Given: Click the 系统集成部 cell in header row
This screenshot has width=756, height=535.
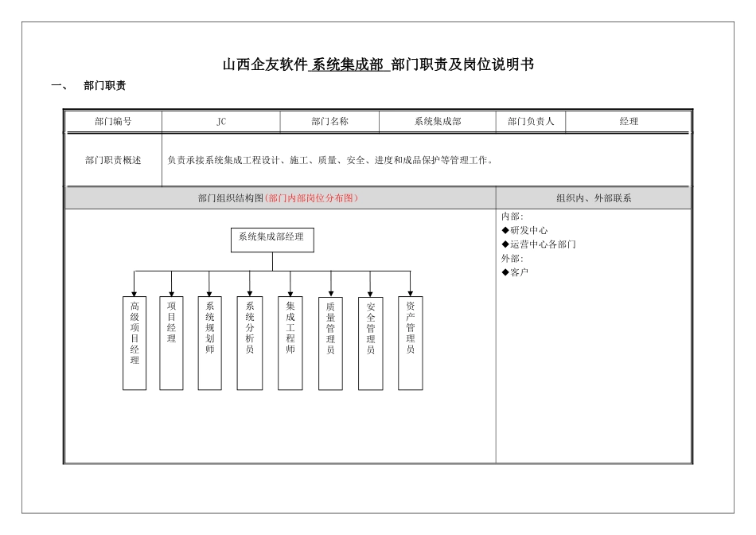Looking at the screenshot, I should (438, 122).
